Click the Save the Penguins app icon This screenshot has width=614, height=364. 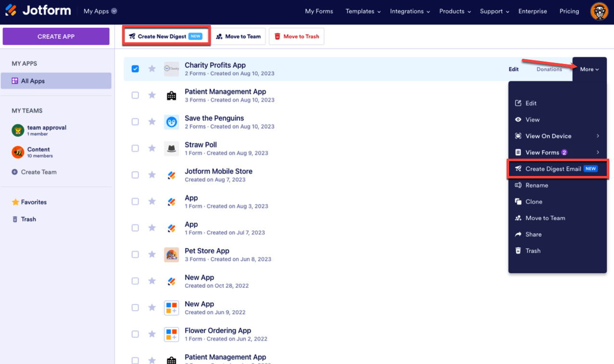(171, 122)
